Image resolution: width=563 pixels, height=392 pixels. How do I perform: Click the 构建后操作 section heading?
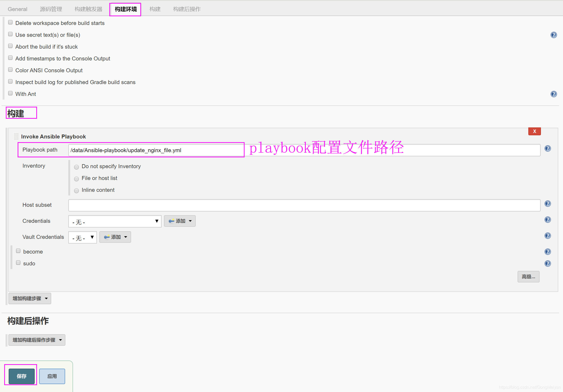(28, 321)
